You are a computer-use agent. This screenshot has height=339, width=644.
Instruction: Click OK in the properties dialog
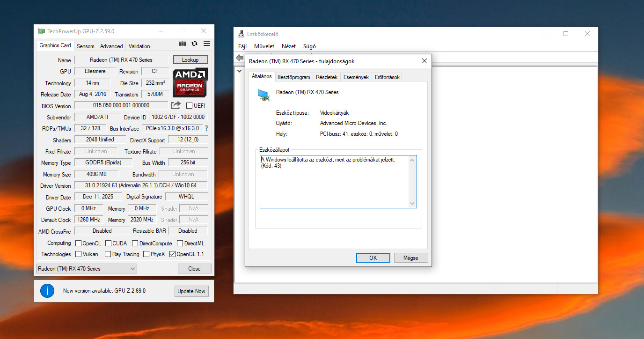[x=373, y=258]
